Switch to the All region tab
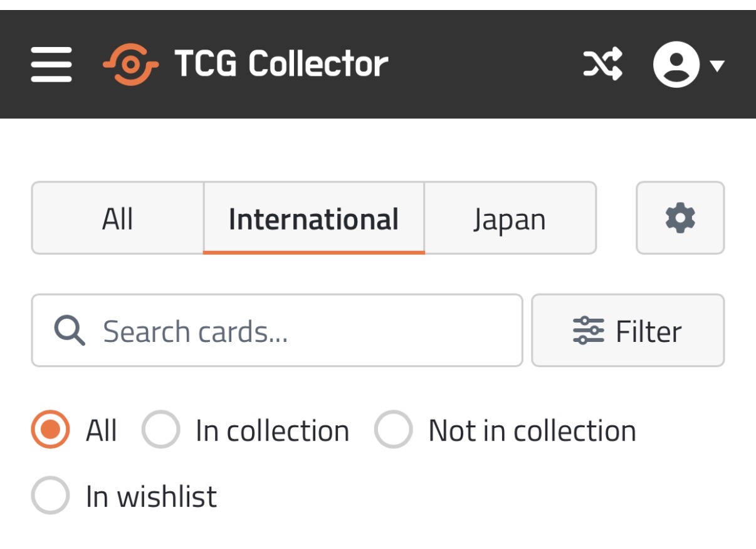Image resolution: width=756 pixels, height=549 pixels. click(117, 218)
